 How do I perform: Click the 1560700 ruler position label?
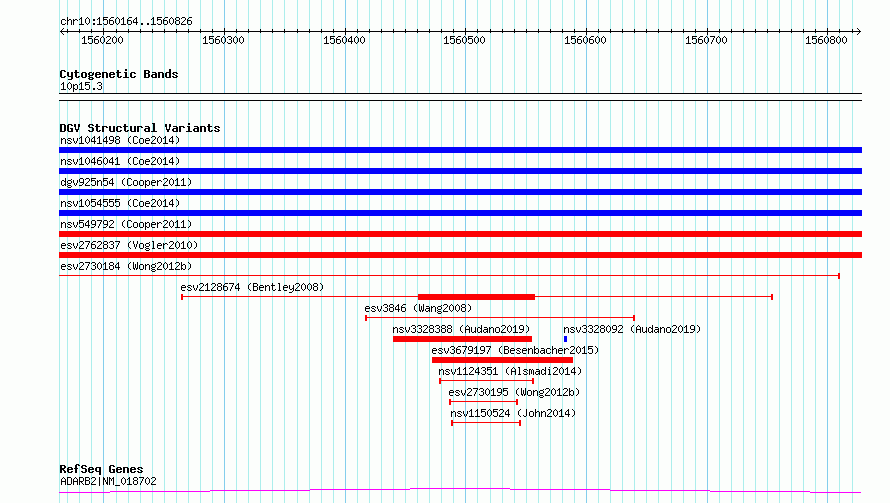(706, 40)
